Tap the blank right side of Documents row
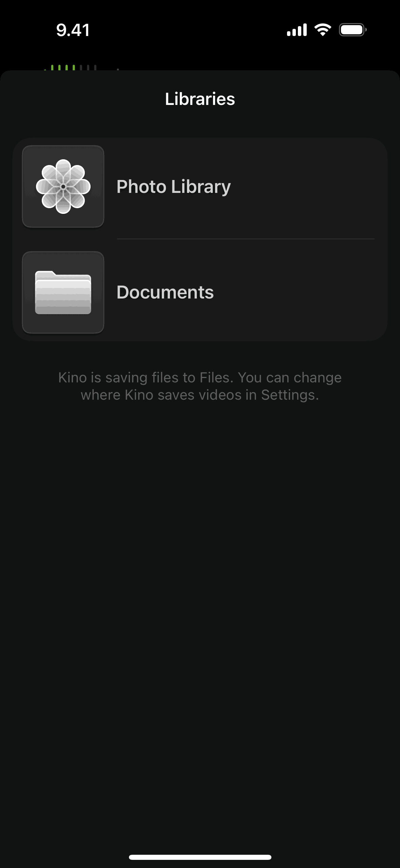This screenshot has height=868, width=400. coord(299,292)
